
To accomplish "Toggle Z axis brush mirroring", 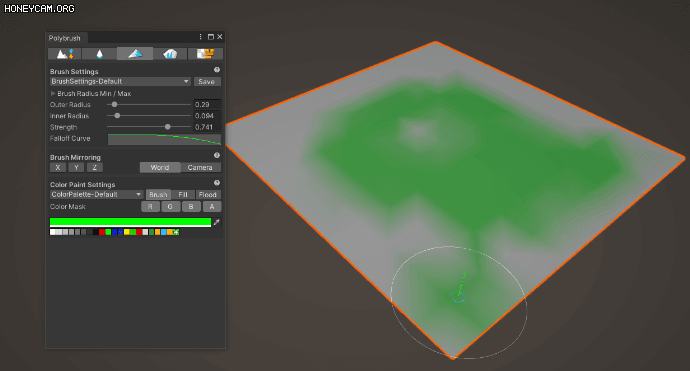I will point(95,167).
